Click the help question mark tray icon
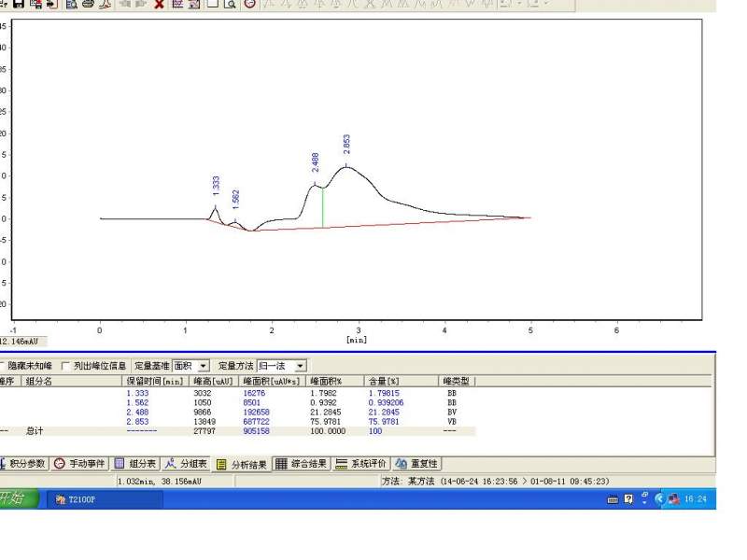 coord(628,498)
